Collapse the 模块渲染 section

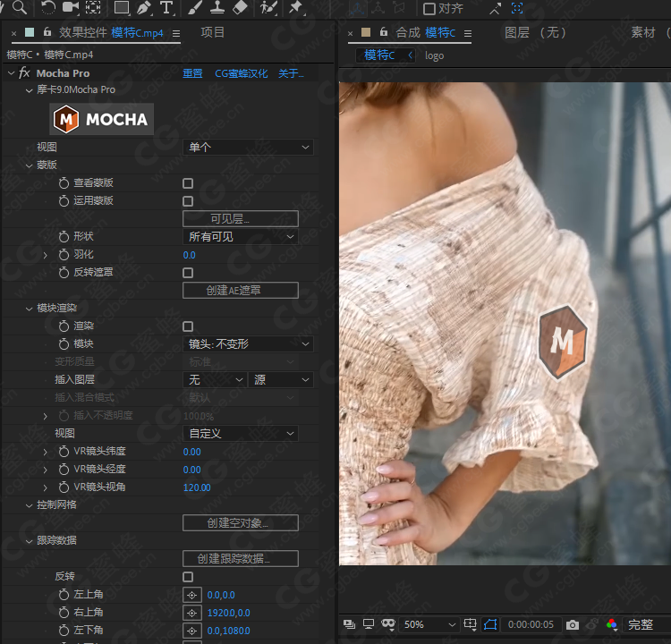pyautogui.click(x=30, y=309)
